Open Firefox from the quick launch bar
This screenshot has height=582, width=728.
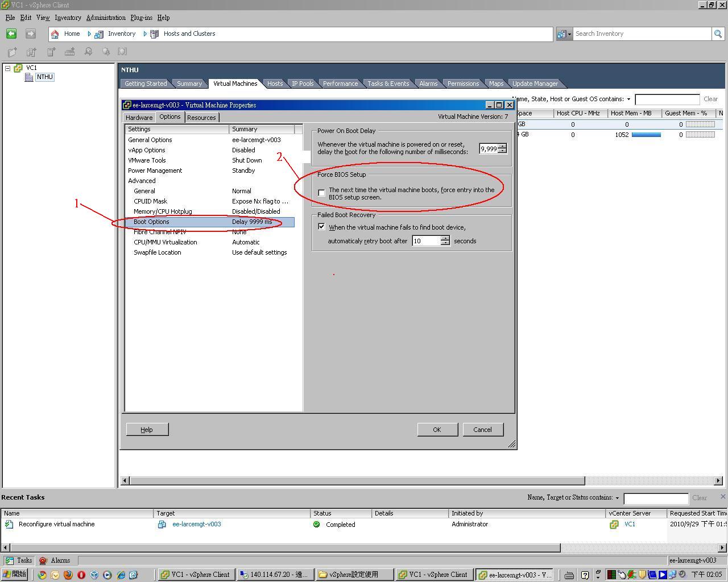[68, 575]
